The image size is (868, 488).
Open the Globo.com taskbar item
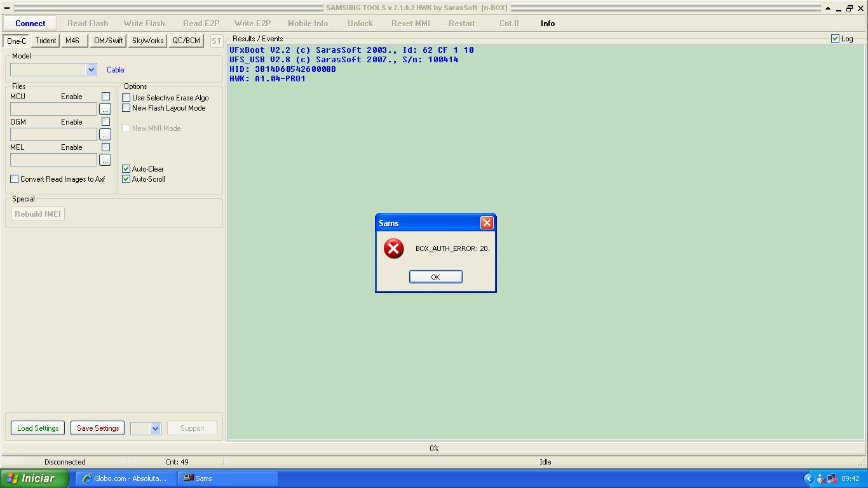pos(126,478)
